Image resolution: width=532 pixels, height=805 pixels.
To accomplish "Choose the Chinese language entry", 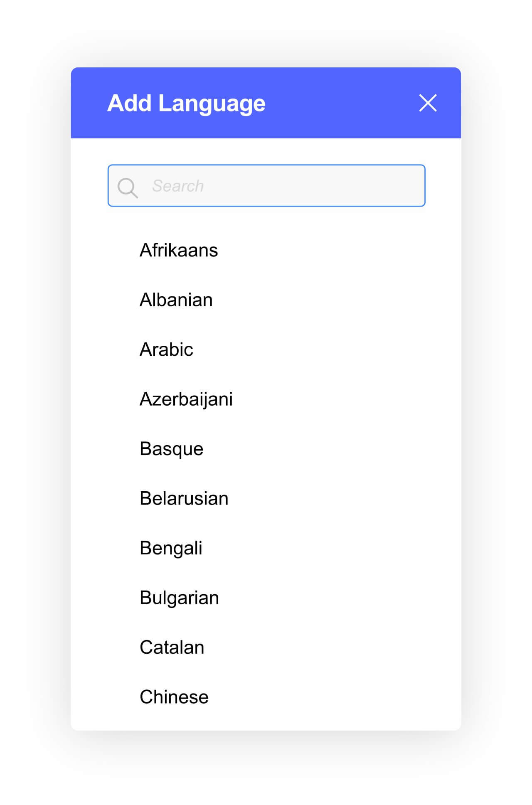I will 174,697.
